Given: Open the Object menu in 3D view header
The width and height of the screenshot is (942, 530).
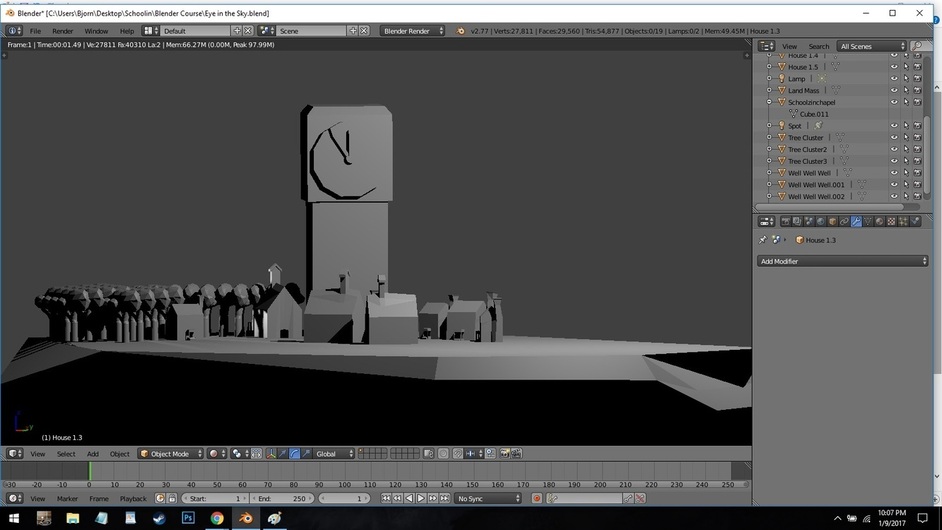Looking at the screenshot, I should click(x=120, y=454).
